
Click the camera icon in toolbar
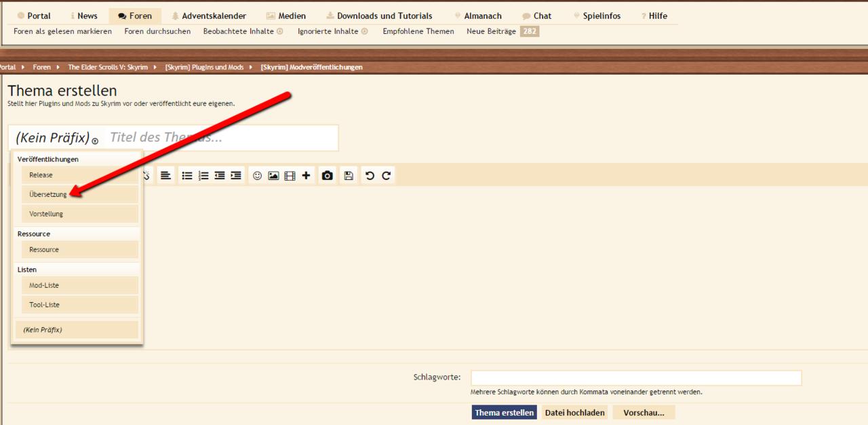click(x=328, y=175)
